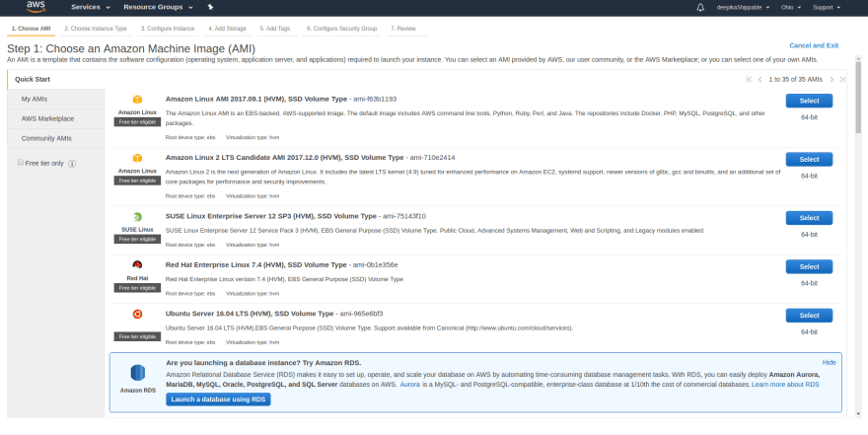Select Amazon Linux AMI 2017.09.1
The height and width of the screenshot is (435, 868).
point(809,101)
